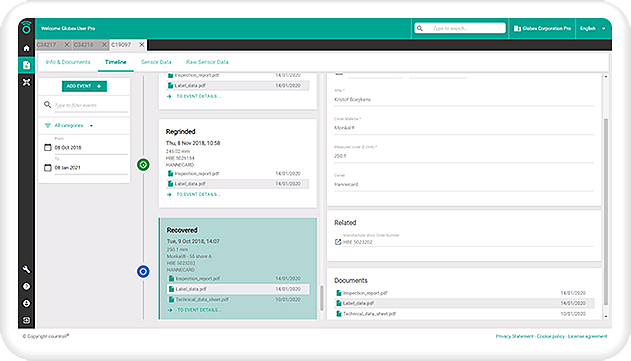
Task: Click TO EVENT DETAILS in Recovered card
Action: [199, 310]
